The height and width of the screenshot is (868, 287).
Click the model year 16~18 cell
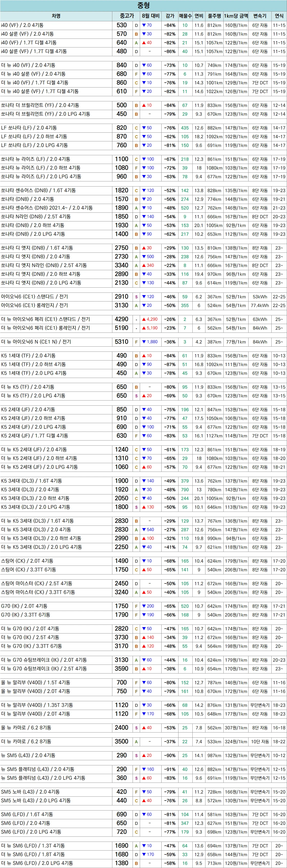(x=279, y=728)
